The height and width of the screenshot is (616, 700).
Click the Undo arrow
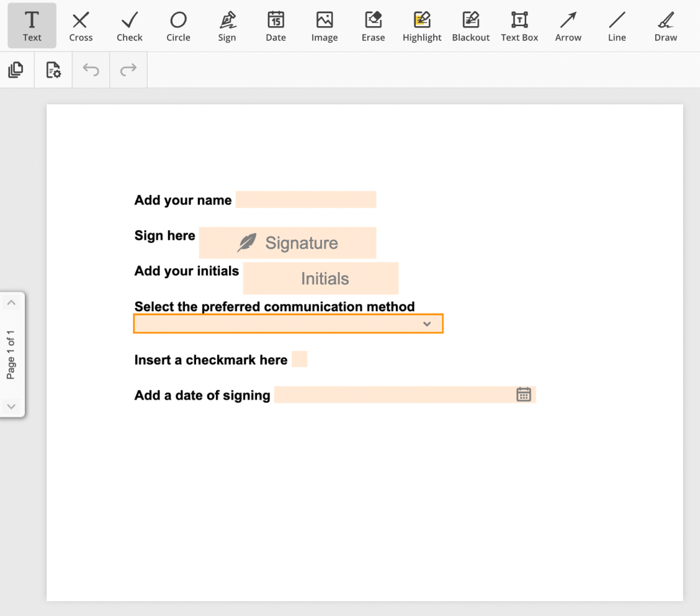[91, 70]
